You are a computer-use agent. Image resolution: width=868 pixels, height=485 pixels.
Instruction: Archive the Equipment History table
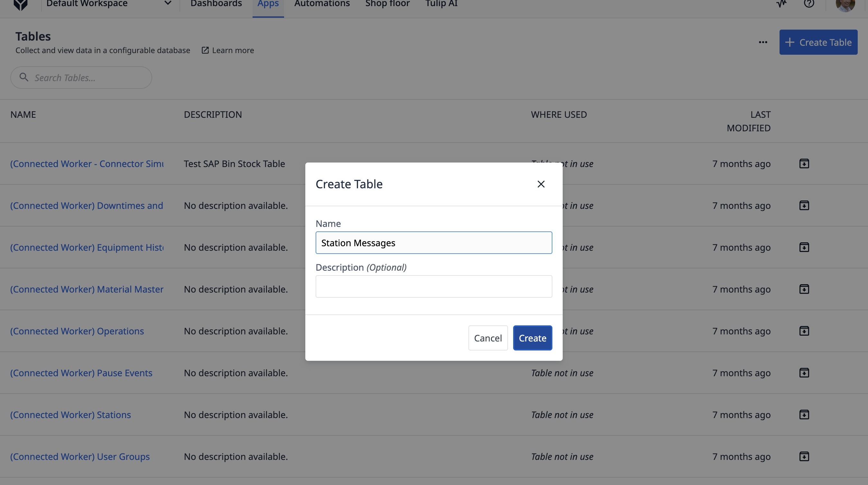804,247
